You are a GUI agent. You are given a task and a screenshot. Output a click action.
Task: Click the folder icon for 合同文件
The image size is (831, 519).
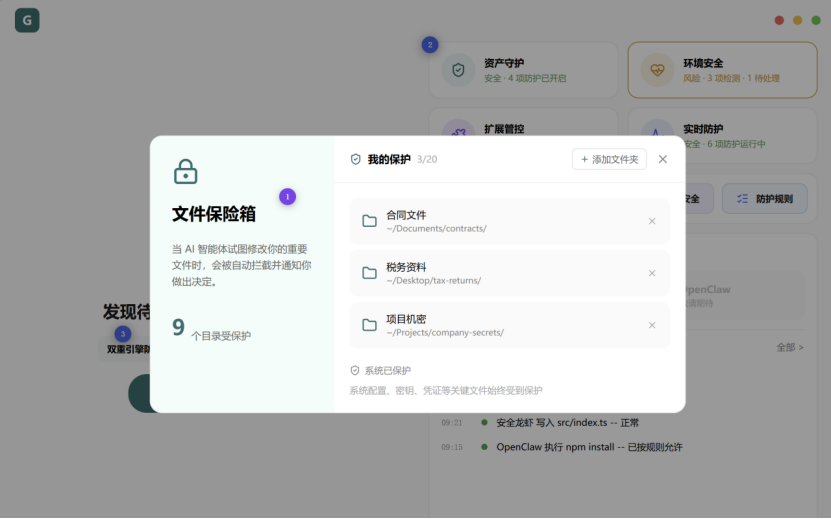tap(369, 221)
